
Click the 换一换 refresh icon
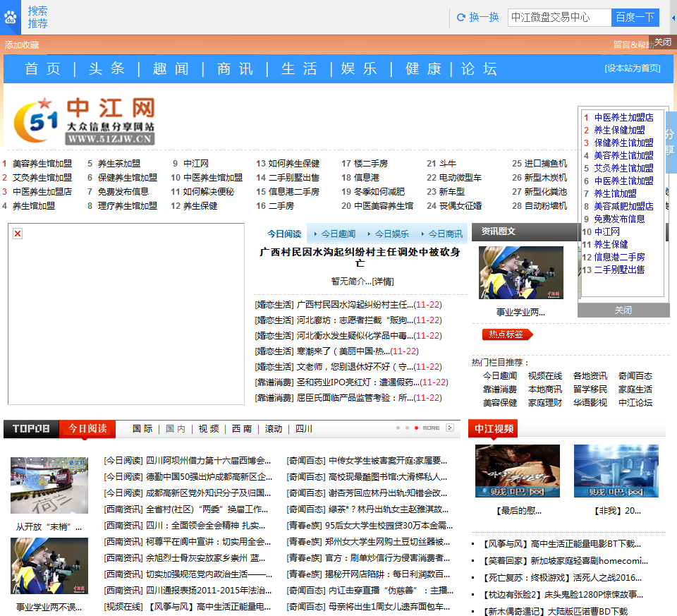pos(461,17)
